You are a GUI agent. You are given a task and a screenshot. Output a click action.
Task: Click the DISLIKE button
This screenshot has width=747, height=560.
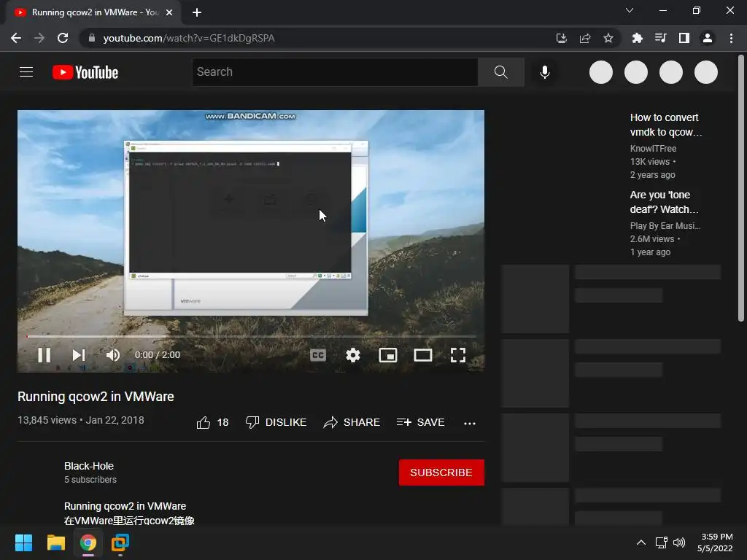tap(276, 422)
